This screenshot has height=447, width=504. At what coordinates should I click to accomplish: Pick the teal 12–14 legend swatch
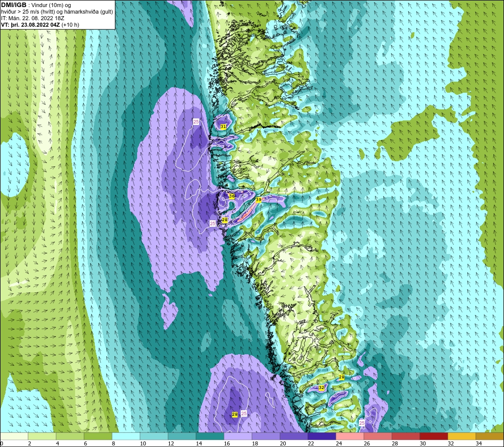[182, 436]
